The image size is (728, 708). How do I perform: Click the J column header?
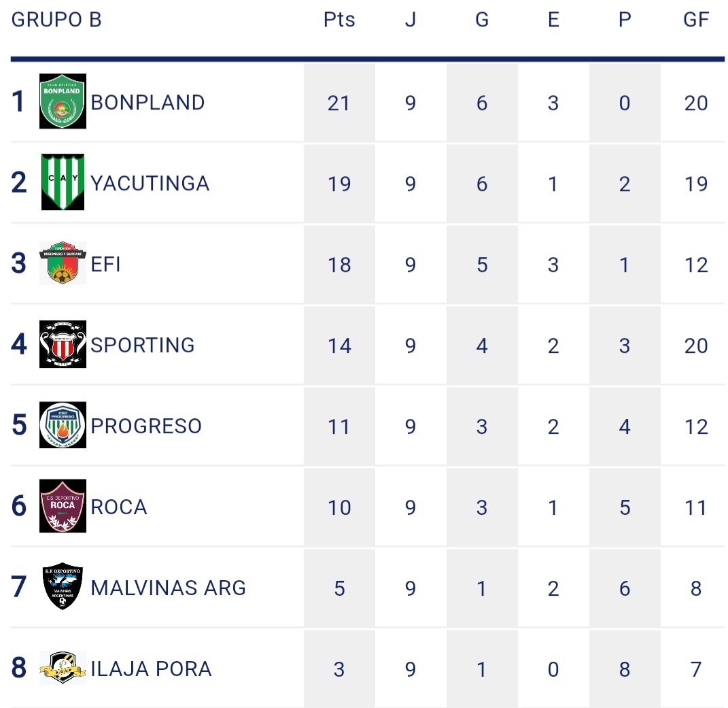click(411, 20)
